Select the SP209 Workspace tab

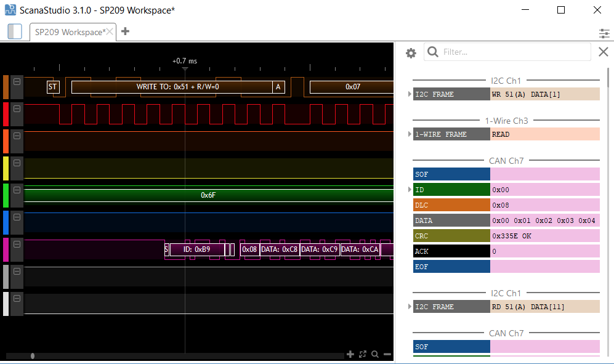[69, 32]
